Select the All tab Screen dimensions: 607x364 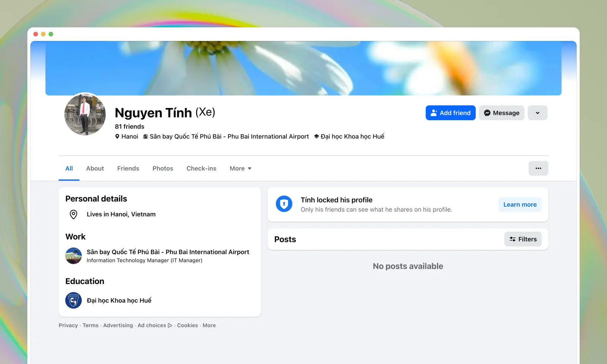(x=69, y=168)
